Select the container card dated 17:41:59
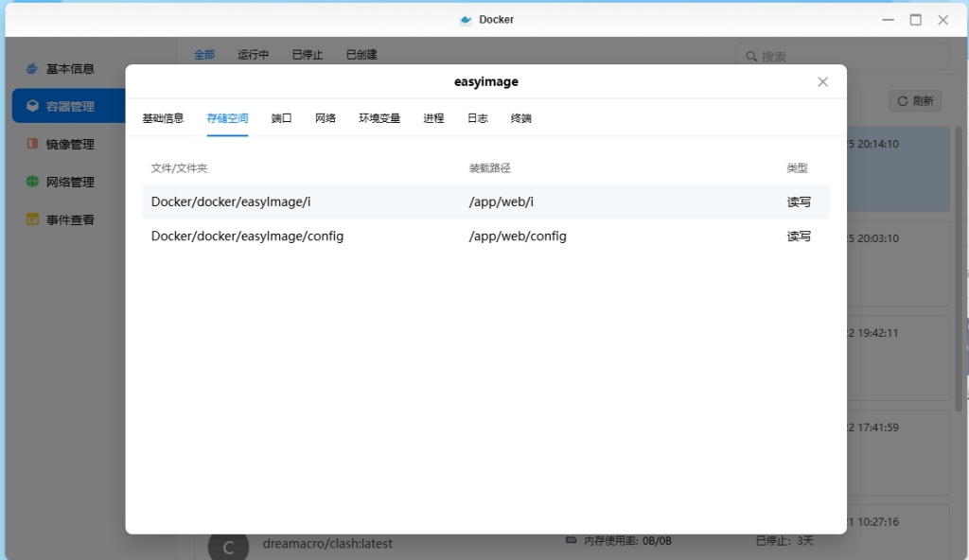 pyautogui.click(x=898, y=452)
